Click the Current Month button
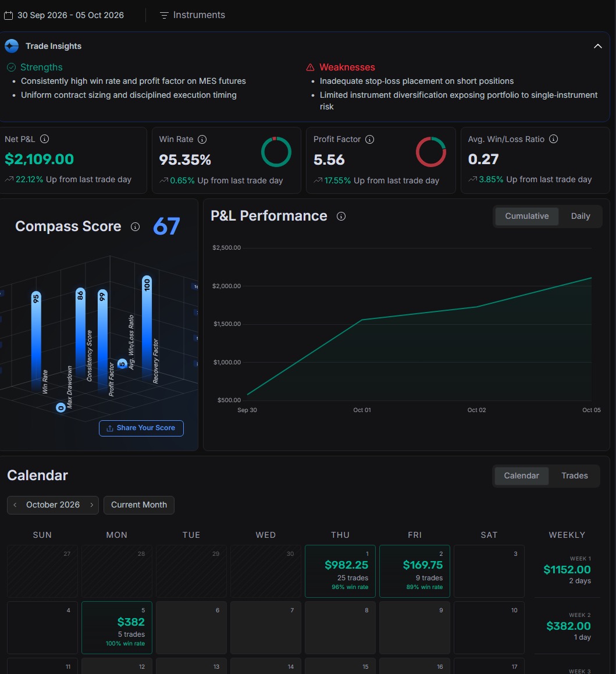 (x=139, y=505)
